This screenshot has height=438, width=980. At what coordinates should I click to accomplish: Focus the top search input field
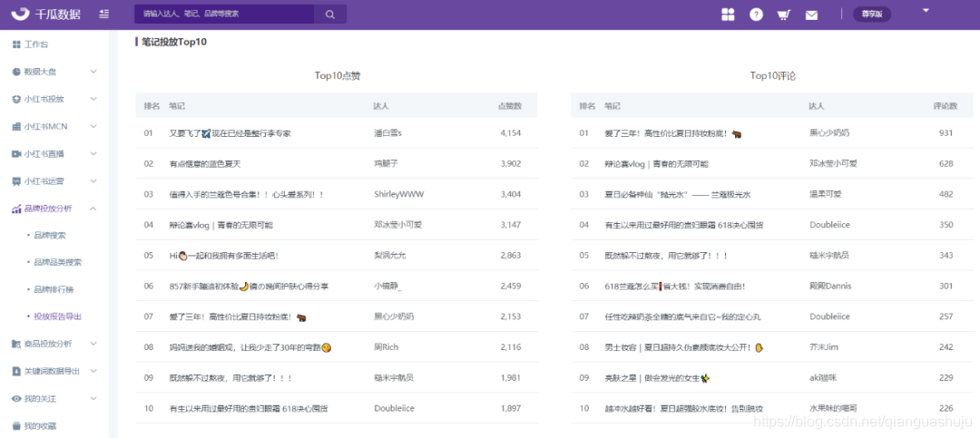(x=224, y=14)
